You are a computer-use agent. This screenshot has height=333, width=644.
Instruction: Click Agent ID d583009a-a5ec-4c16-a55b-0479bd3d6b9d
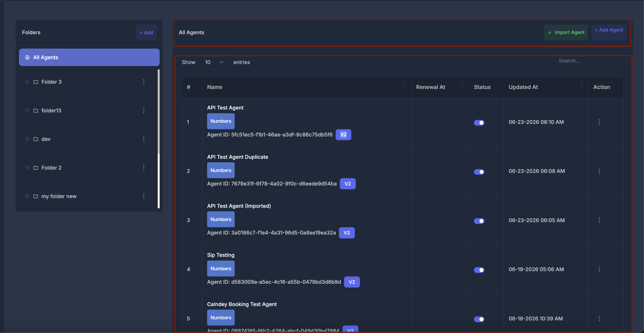coord(274,282)
